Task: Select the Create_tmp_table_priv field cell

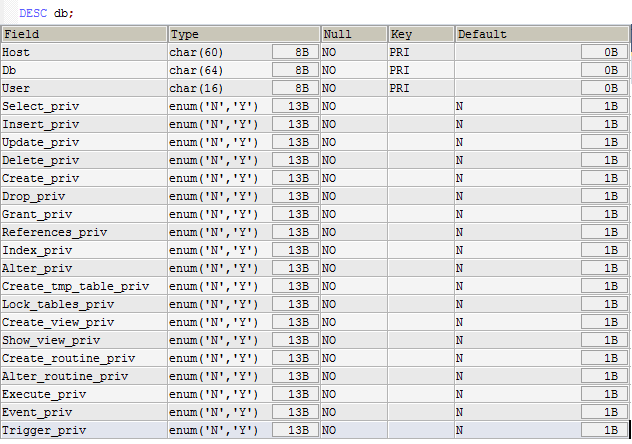Action: 84,286
